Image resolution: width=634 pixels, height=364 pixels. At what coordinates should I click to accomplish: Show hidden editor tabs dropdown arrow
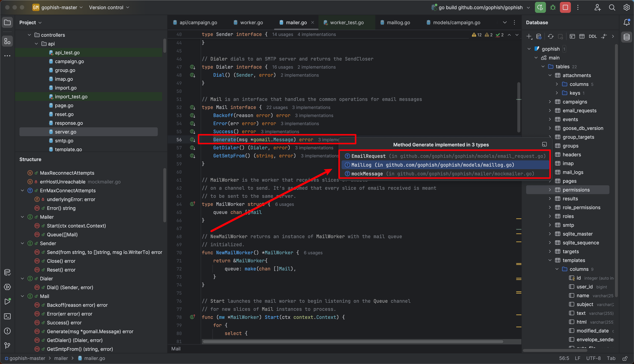tap(505, 23)
